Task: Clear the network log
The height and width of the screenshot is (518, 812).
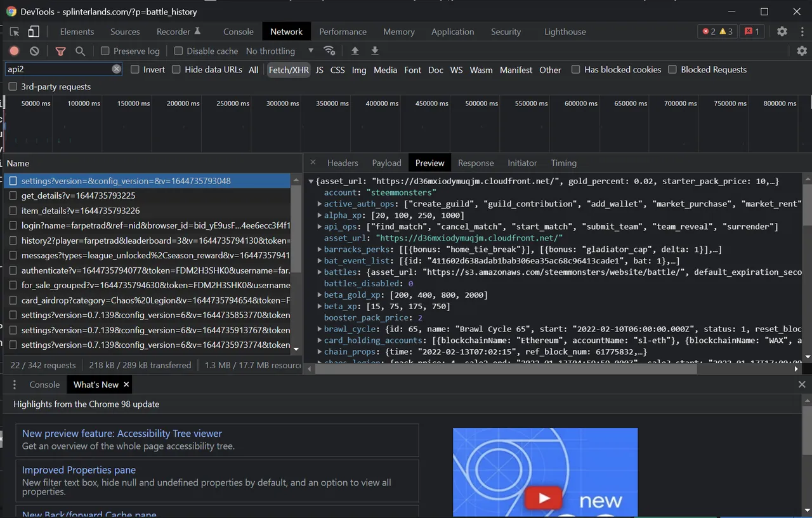Action: (x=34, y=51)
